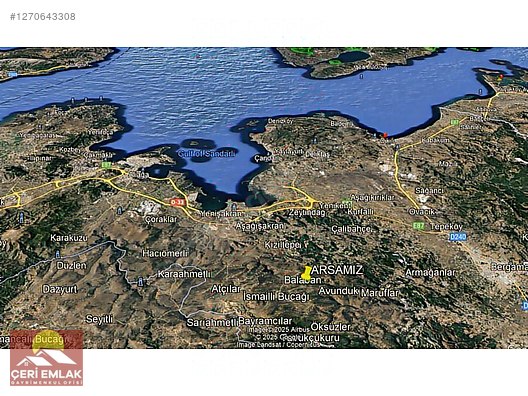The image size is (528, 396).
Task: Click the Düzlen label
Action: click(71, 265)
